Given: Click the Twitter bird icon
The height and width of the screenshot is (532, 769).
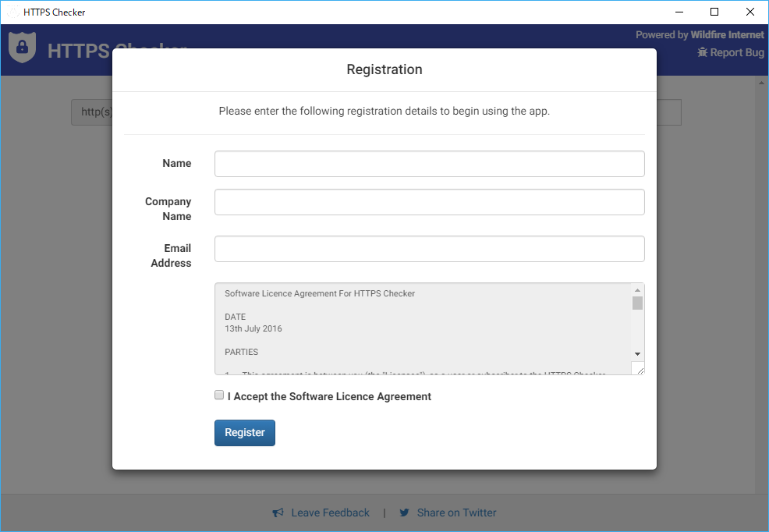Looking at the screenshot, I should [x=404, y=512].
